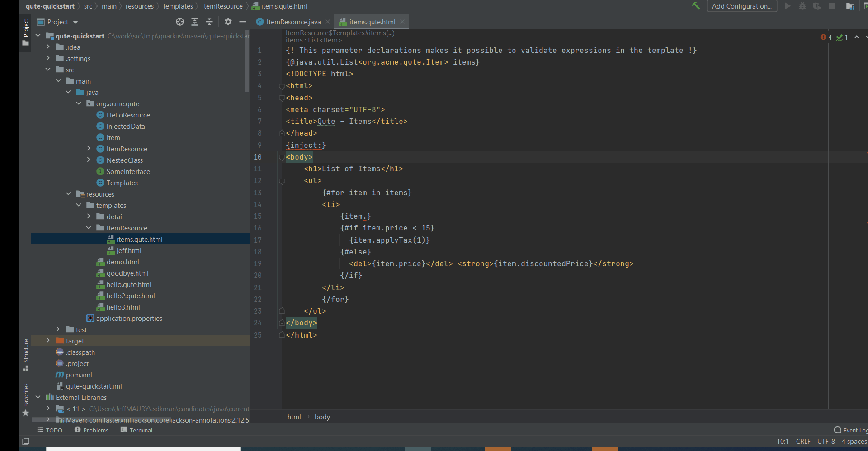Image resolution: width=868 pixels, height=451 pixels.
Task: Select opened file with the crosshair icon
Action: (x=179, y=22)
